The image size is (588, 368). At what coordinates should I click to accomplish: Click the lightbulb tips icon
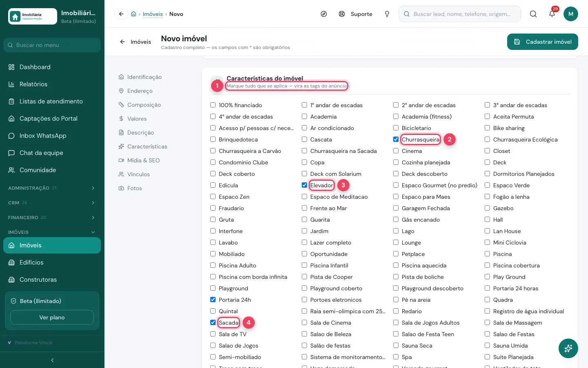click(x=387, y=14)
